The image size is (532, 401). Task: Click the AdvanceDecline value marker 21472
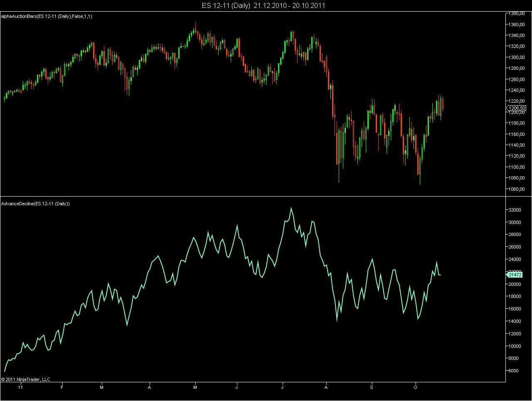pos(515,275)
